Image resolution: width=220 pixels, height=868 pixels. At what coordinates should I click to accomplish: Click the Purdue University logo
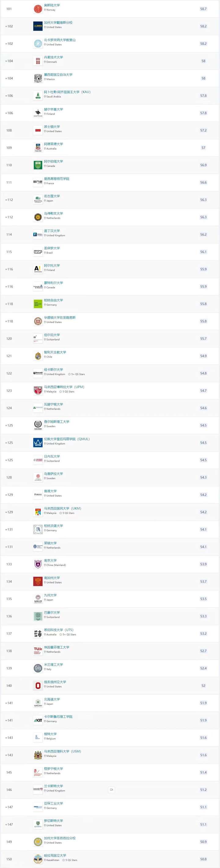click(38, 495)
